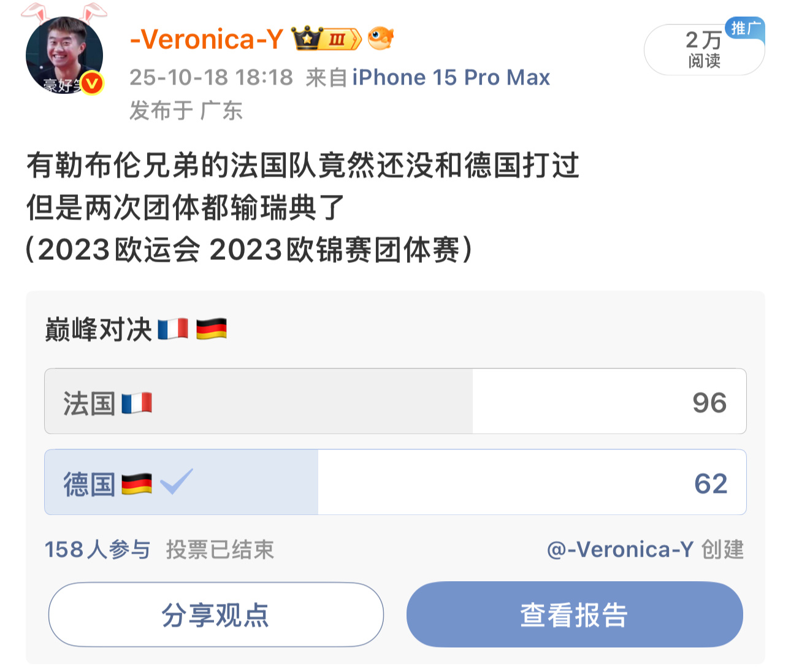Tap the 2万 阅读 read count pill
This screenshot has height=672, width=791.
704,50
